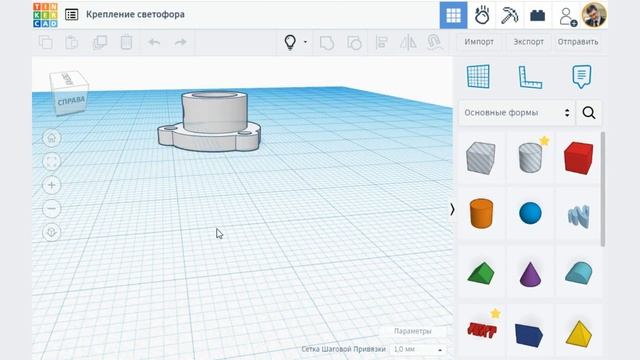Click the Copy toolbar icon
This screenshot has width=640, height=360.
(x=45, y=42)
